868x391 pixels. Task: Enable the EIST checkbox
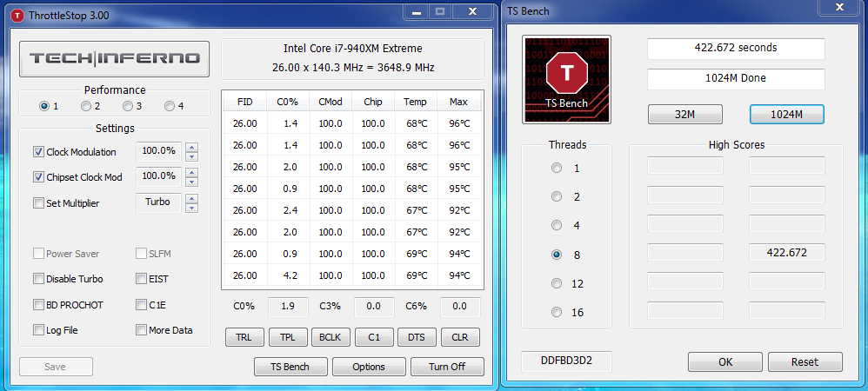(141, 279)
